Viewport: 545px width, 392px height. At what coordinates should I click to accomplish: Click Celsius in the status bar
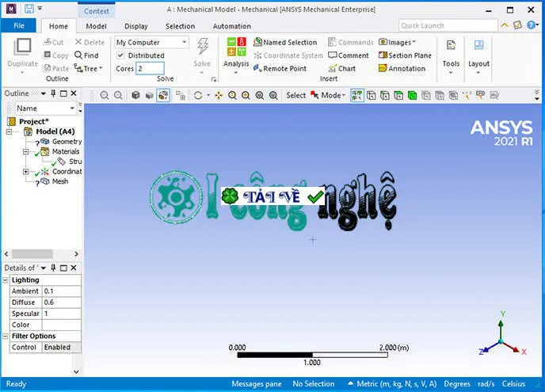pos(513,384)
